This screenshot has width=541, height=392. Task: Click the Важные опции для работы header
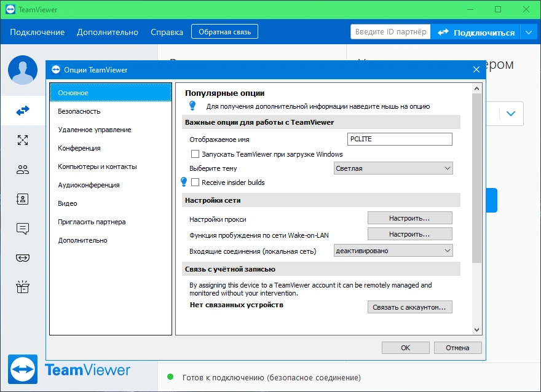321,122
